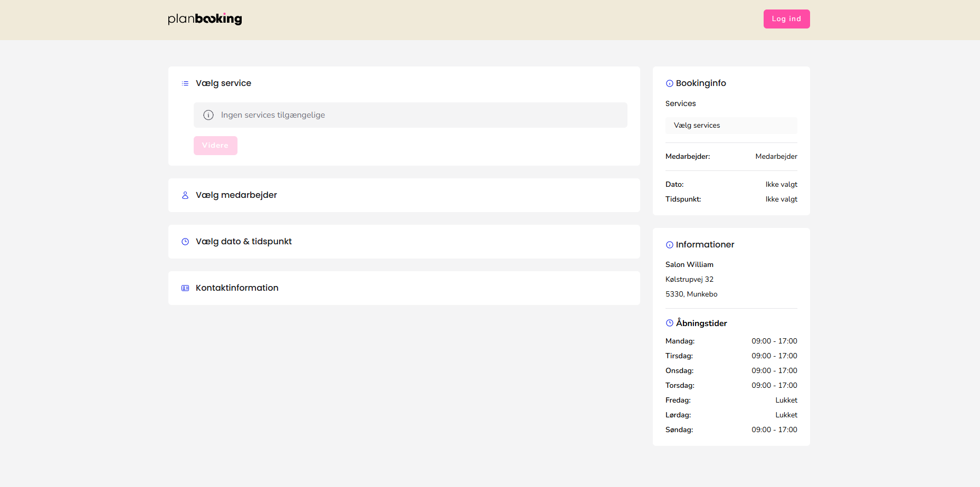Click the list icon beside Vælg service
This screenshot has width=980, height=487.
[185, 83]
